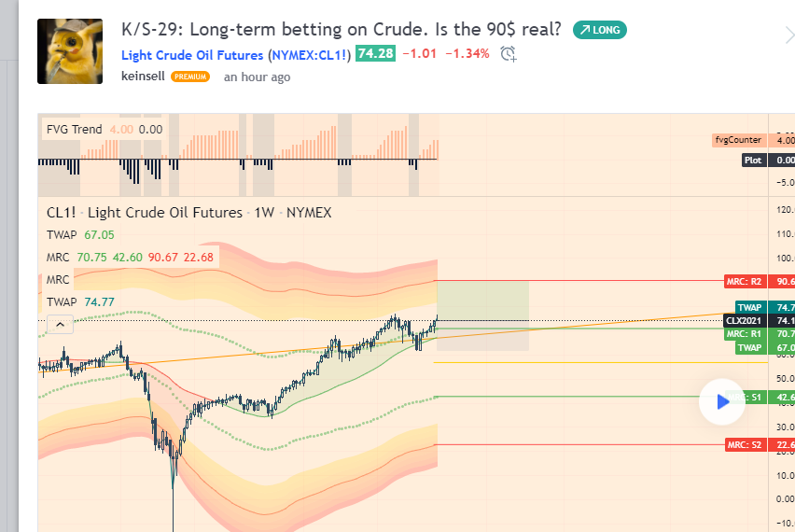Click the LONG badge next to title
Image resolution: width=795 pixels, height=532 pixels.
[600, 30]
